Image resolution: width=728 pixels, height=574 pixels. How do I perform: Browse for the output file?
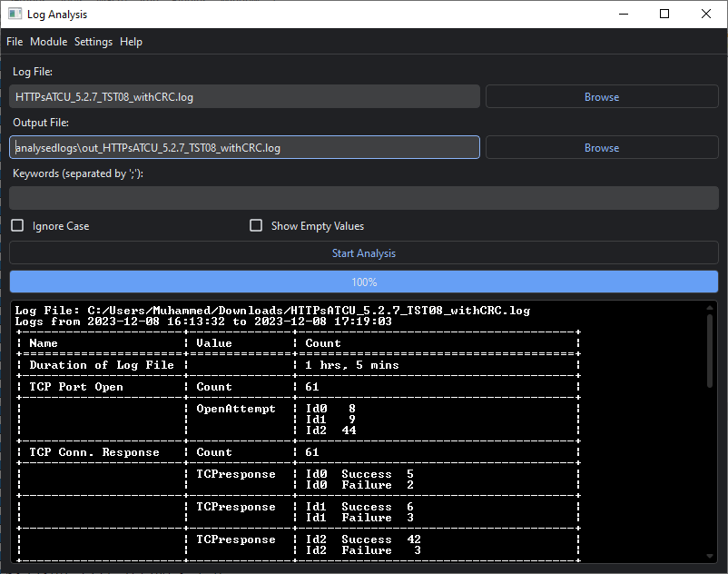tap(602, 147)
